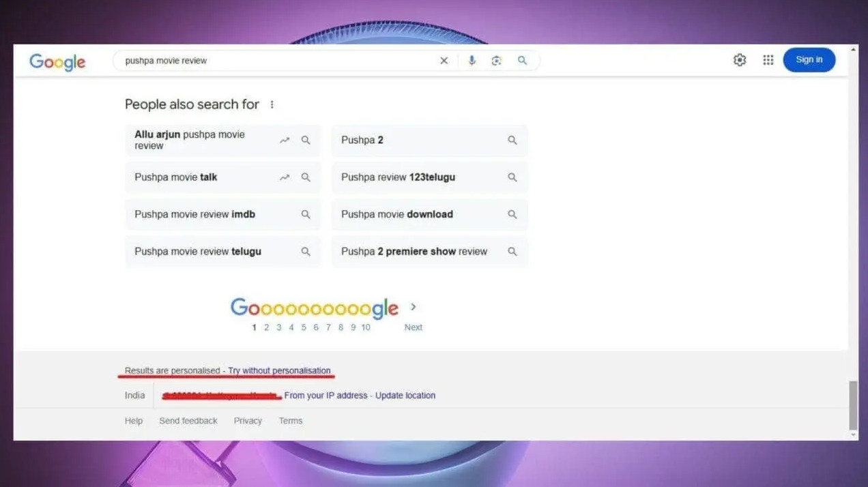
Task: Go to results page 8
Action: coord(341,327)
